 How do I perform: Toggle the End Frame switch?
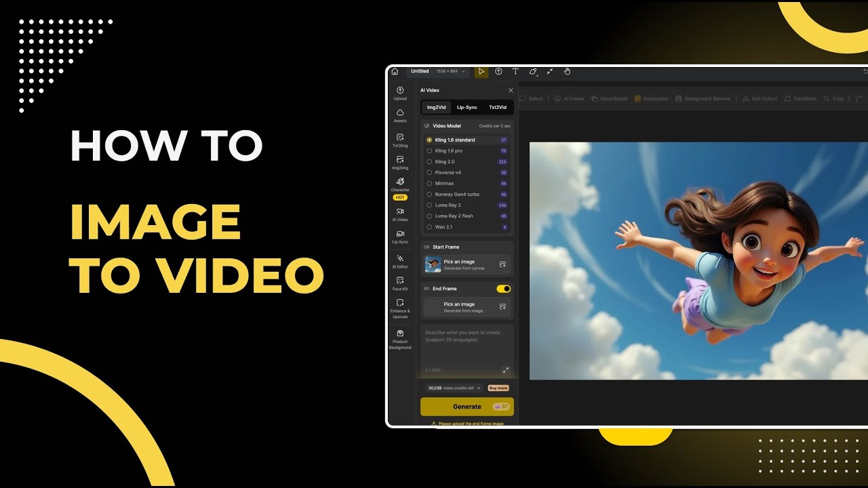(x=503, y=289)
